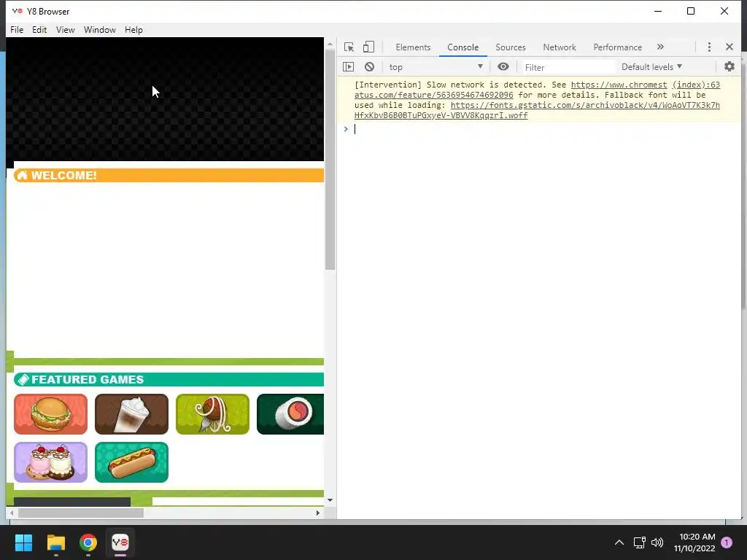Show the console sidebar panel
747x560 pixels.
(348, 66)
